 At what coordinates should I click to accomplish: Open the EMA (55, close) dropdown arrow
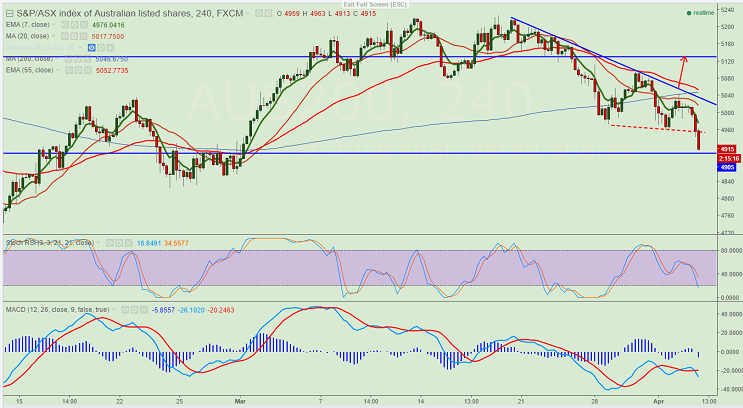[58, 70]
